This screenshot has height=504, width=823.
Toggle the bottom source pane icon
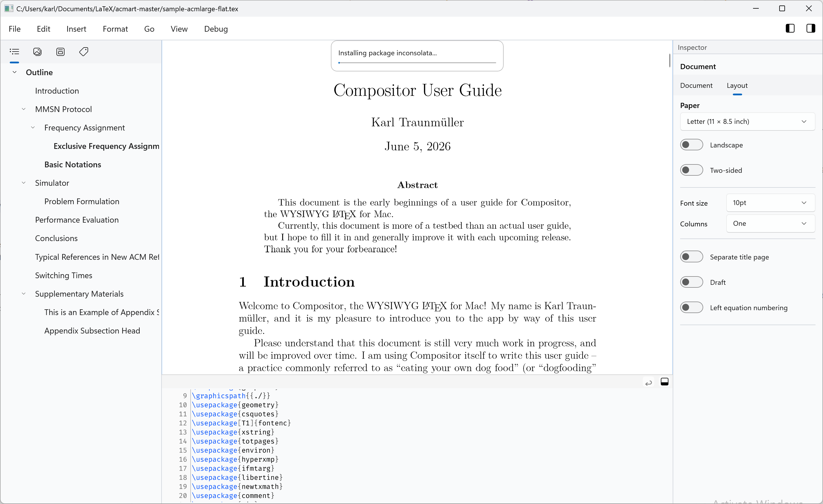pos(664,382)
